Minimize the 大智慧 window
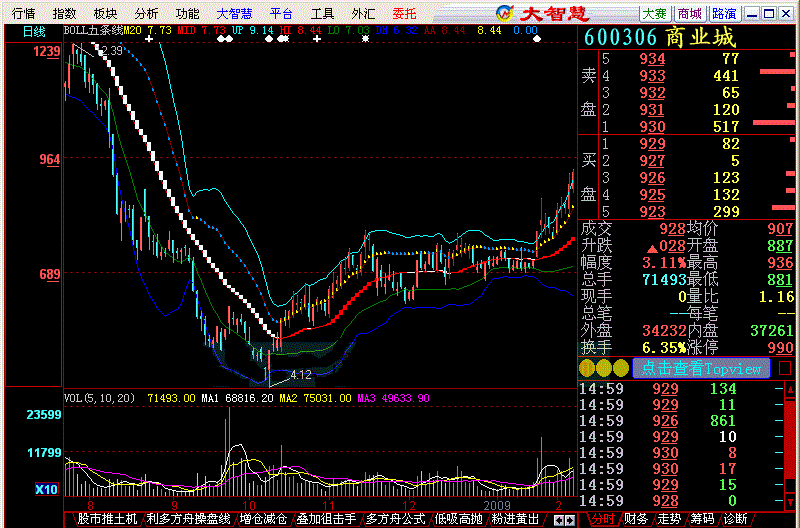Image resolution: width=800 pixels, height=528 pixels. (x=752, y=14)
